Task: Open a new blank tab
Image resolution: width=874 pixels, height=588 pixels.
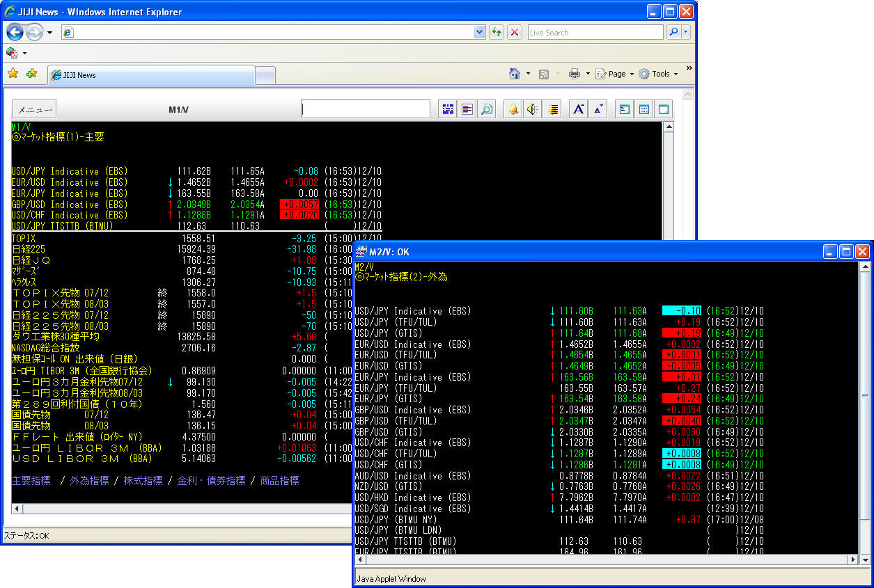Action: [265, 75]
